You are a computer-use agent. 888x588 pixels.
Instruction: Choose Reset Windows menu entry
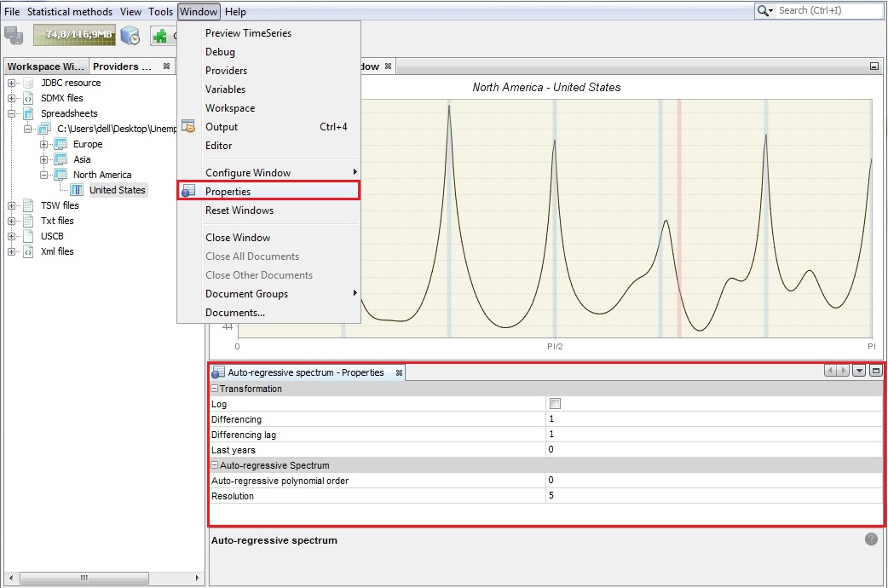tap(239, 210)
